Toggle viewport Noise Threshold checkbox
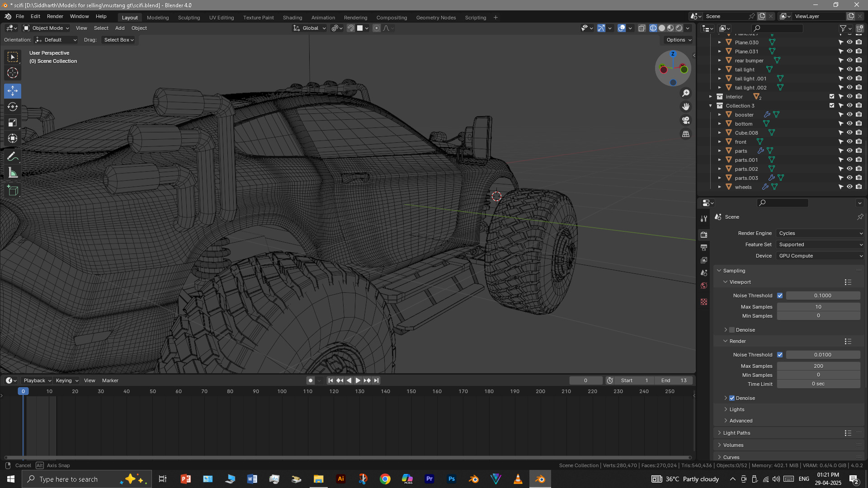 [x=780, y=296]
